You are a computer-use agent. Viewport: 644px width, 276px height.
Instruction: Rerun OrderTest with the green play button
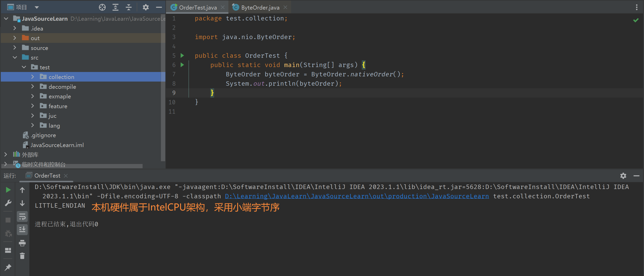pos(8,190)
